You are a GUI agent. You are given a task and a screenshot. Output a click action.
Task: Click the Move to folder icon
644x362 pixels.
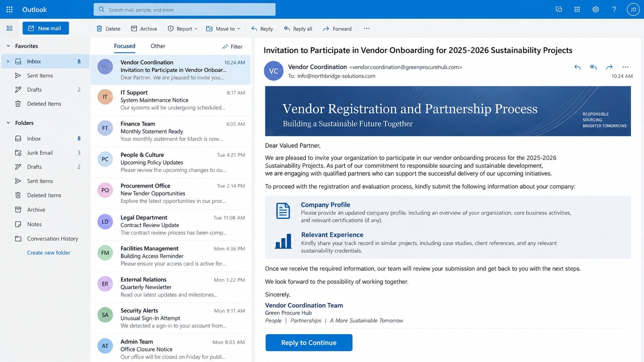point(209,28)
